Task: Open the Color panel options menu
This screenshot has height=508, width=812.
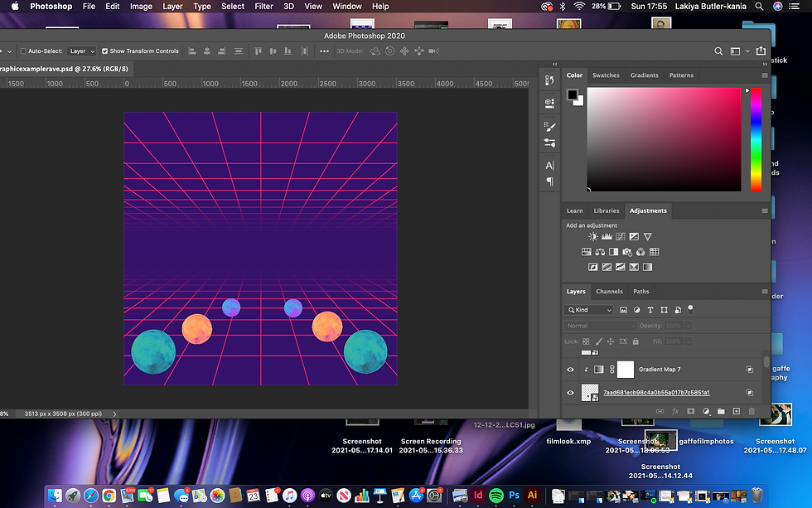Action: 764,75
